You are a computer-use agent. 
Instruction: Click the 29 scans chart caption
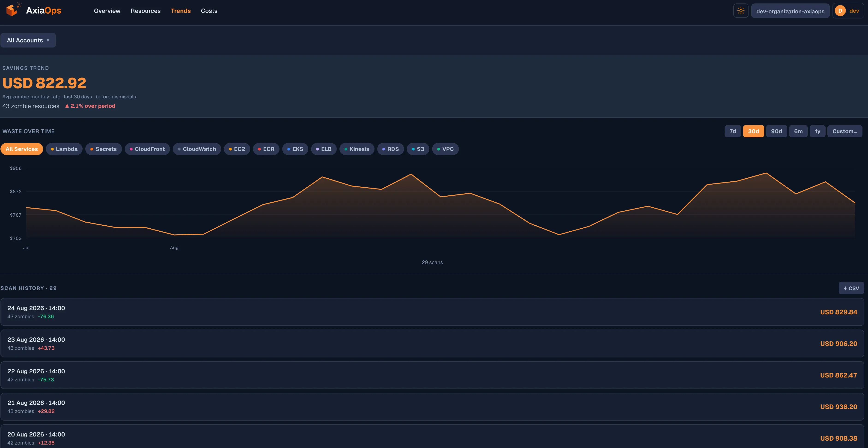[x=432, y=262]
